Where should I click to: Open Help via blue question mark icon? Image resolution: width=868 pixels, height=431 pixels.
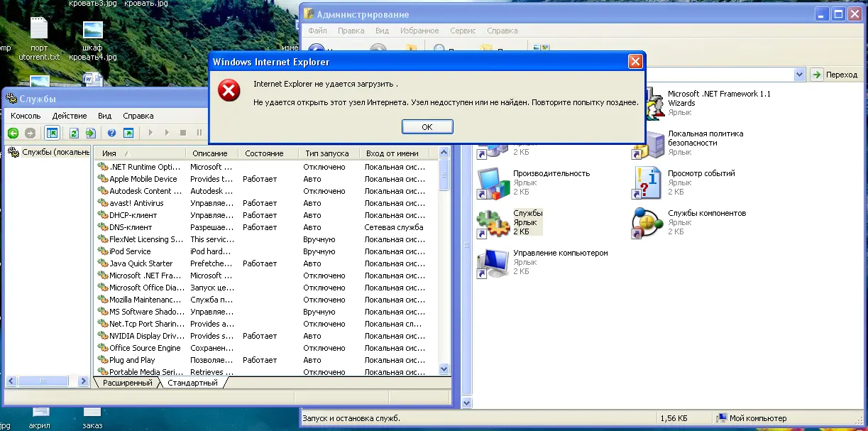(111, 133)
